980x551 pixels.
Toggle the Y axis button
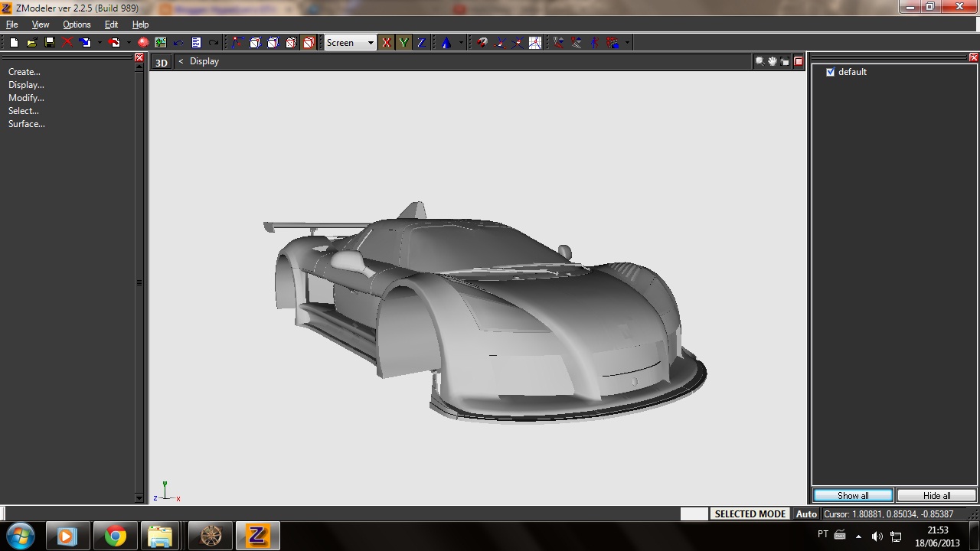point(403,43)
